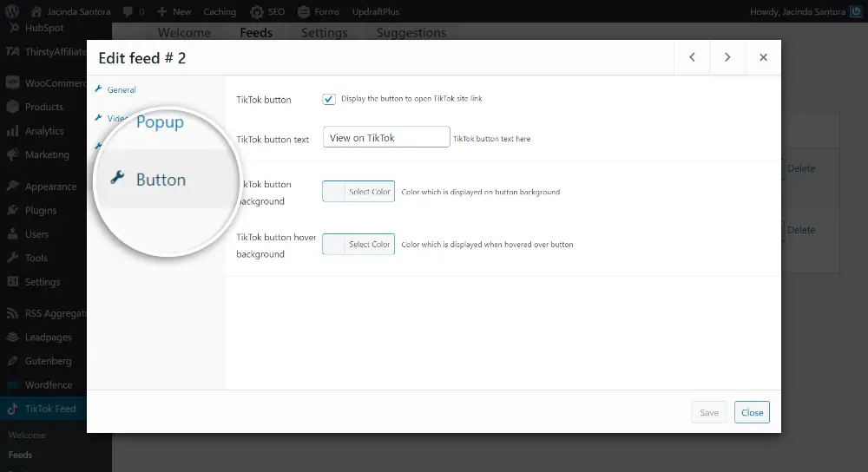
Task: Toggle the TikTok button display checkbox
Action: click(329, 99)
